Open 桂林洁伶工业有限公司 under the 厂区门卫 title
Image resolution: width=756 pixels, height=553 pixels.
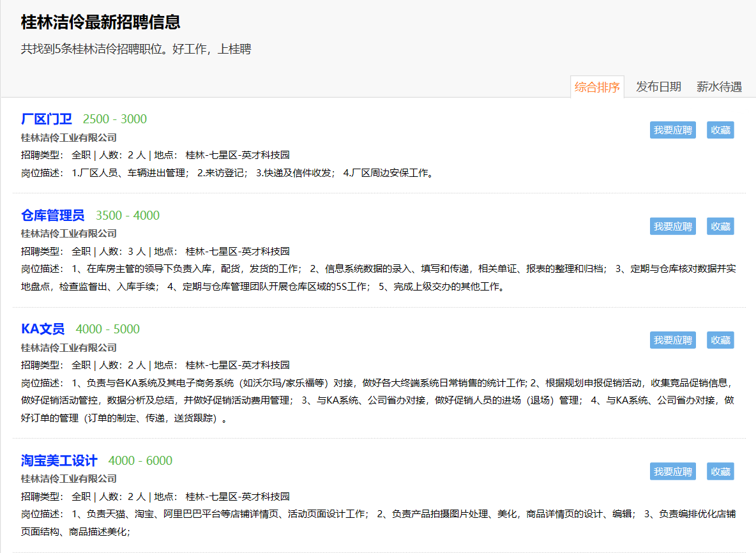[69, 137]
